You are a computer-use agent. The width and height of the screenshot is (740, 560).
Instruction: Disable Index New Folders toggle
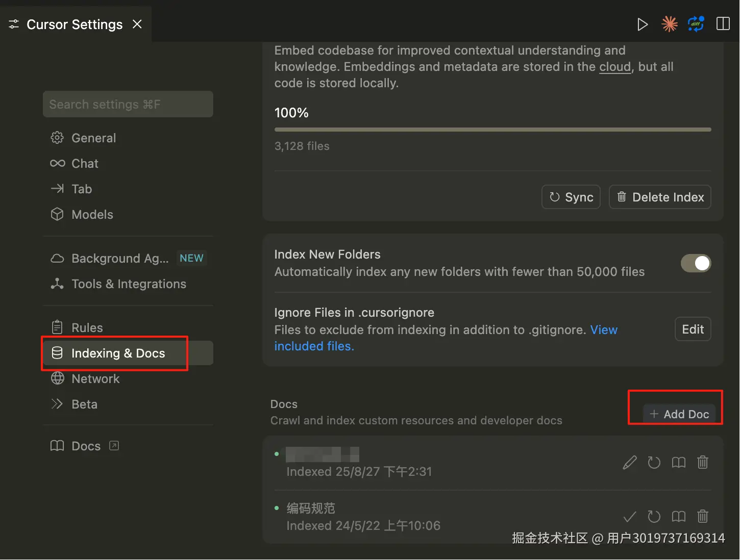tap(696, 263)
